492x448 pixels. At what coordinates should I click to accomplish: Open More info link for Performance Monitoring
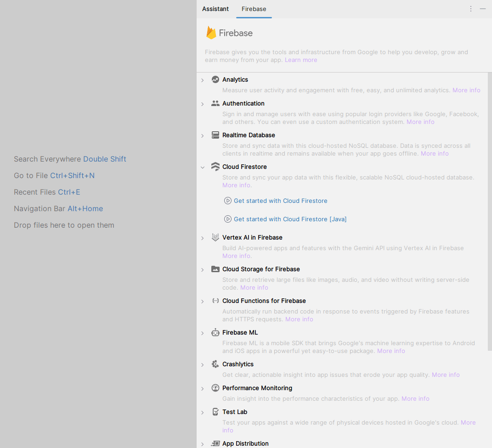[415, 398]
